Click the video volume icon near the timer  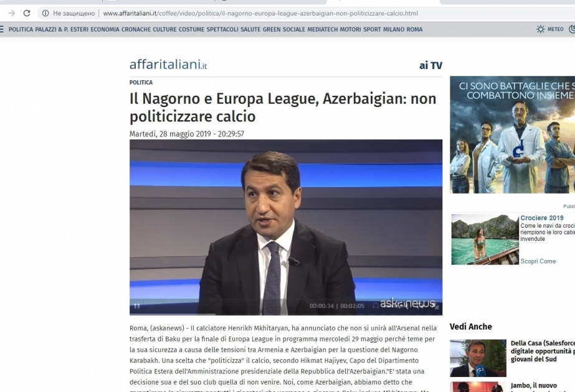click(x=375, y=306)
